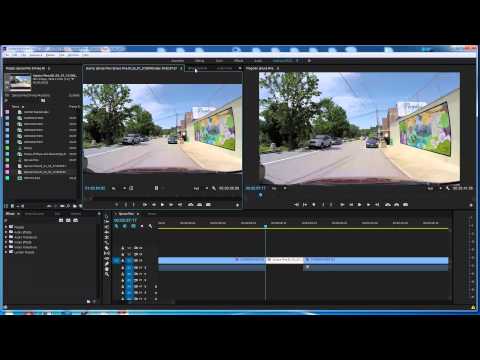Open timeline display settings wrench

[150, 226]
